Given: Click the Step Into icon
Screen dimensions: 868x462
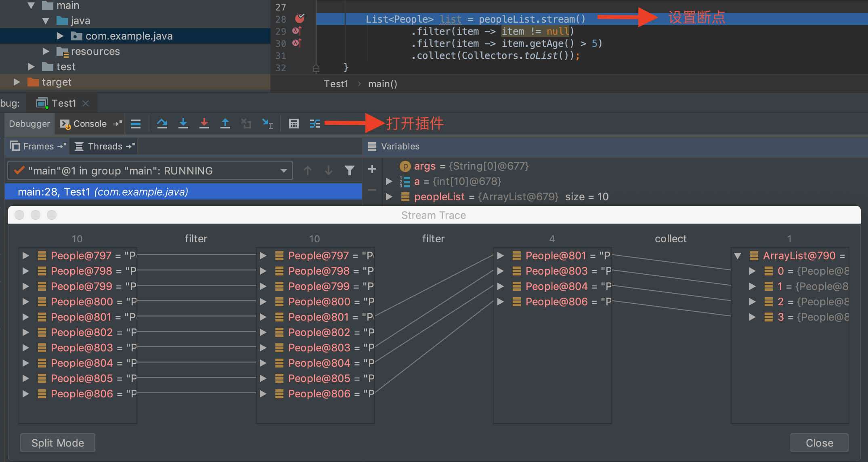Looking at the screenshot, I should pos(183,124).
